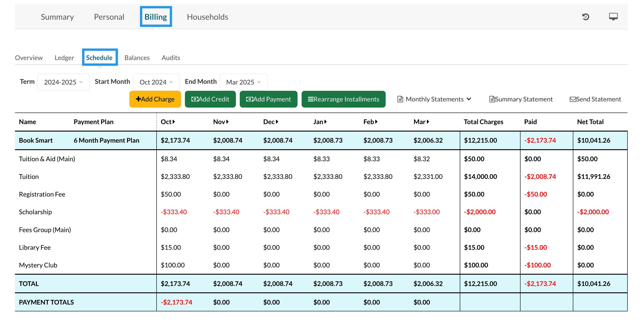This screenshot has height=322, width=644.
Task: Open the End Month dropdown
Action: coord(243,82)
